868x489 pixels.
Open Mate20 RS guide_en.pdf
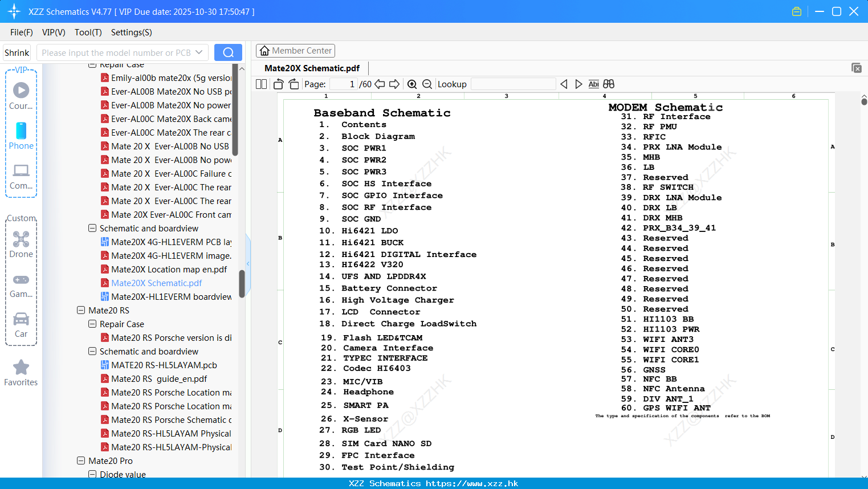pyautogui.click(x=158, y=379)
